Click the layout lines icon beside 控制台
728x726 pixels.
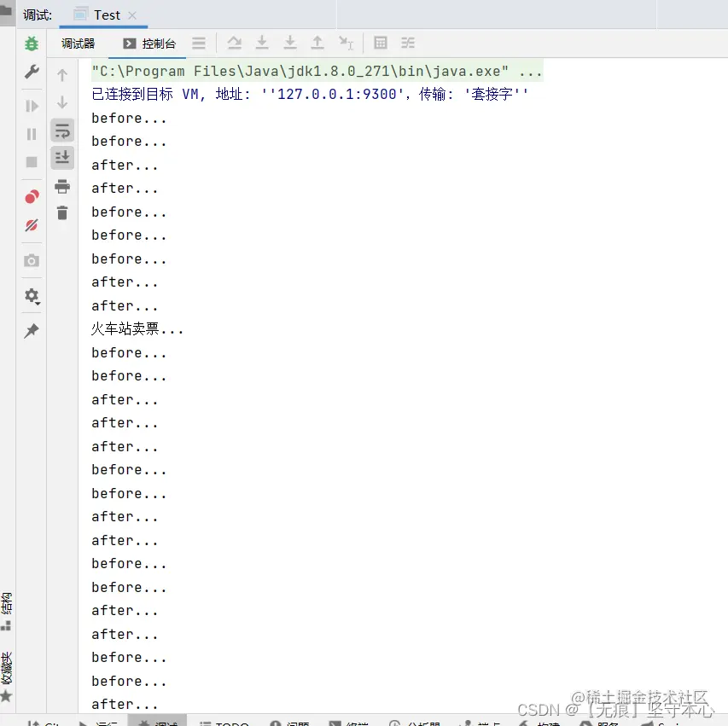(x=199, y=44)
